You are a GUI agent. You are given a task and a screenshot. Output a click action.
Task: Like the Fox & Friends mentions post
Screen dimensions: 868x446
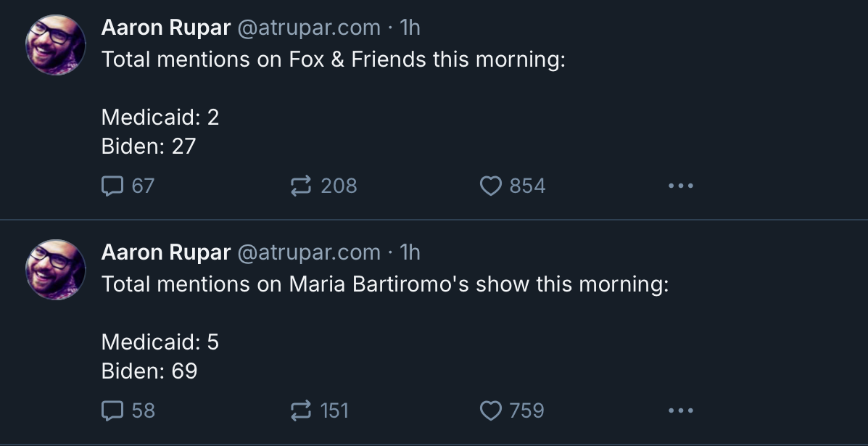pyautogui.click(x=491, y=186)
